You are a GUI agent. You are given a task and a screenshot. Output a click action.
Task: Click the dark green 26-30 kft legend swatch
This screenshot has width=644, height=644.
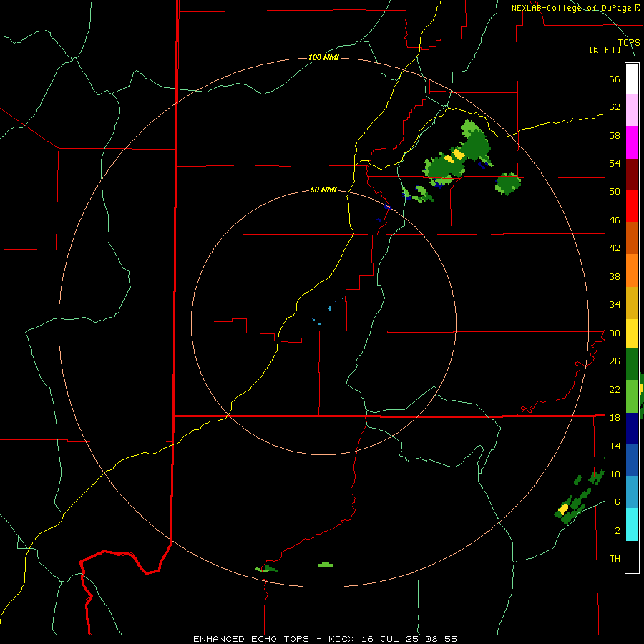[632, 364]
